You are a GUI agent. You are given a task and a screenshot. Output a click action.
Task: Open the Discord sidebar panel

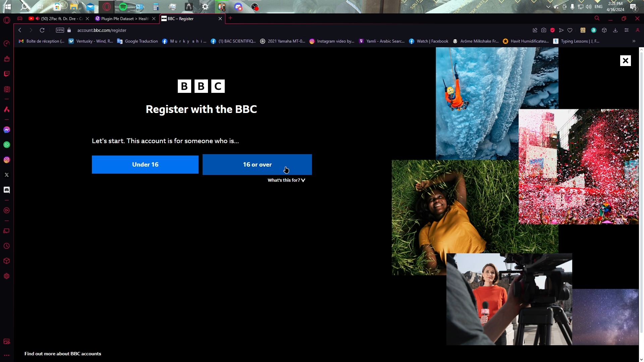tap(7, 190)
